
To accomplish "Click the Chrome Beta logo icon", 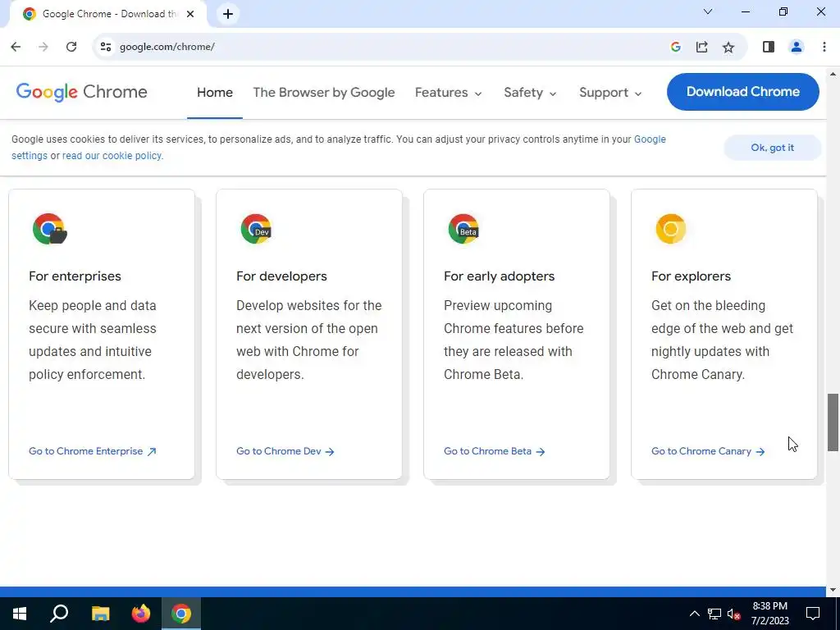I will tap(463, 229).
